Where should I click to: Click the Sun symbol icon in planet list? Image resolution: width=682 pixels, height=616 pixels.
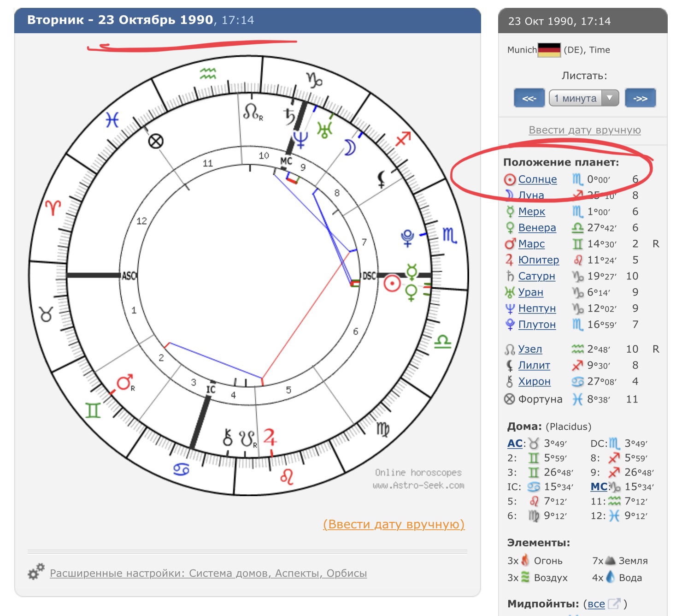pyautogui.click(x=509, y=179)
